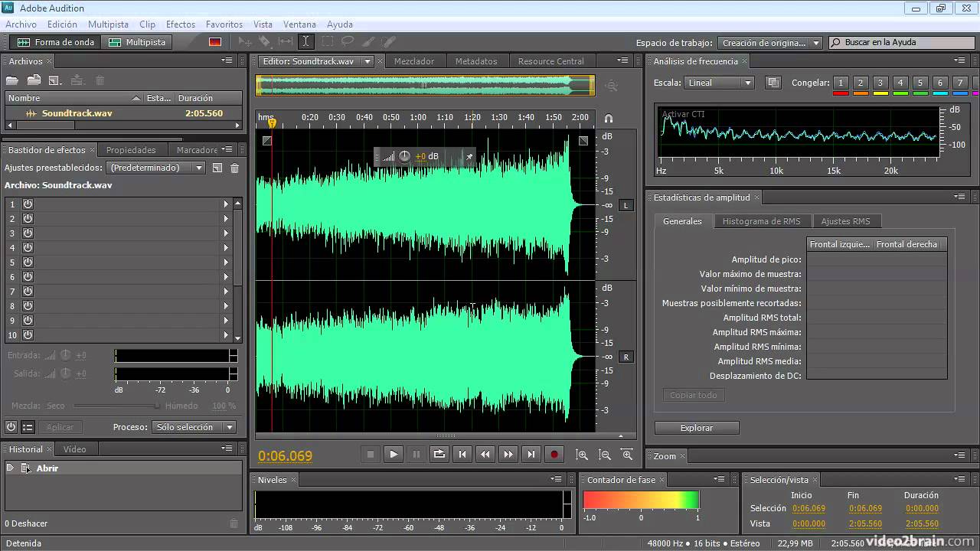Jump to next marker button
Image resolution: width=980 pixels, height=551 pixels.
531,454
